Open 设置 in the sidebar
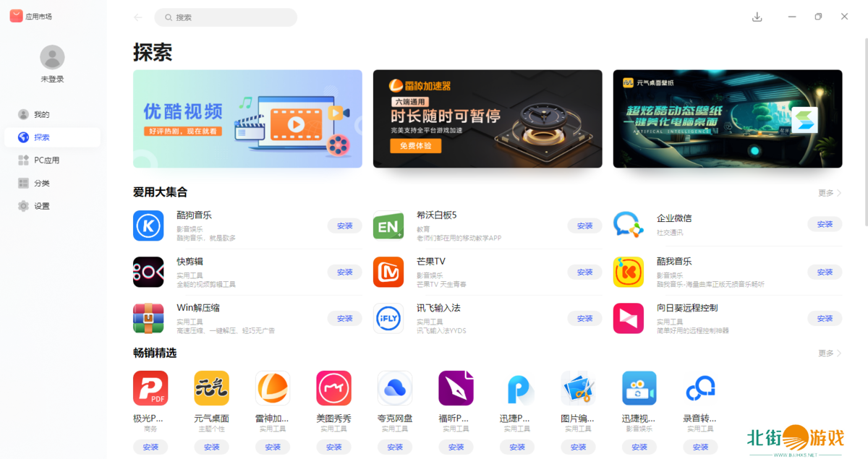Screen dimensions: 868x459 [42, 206]
